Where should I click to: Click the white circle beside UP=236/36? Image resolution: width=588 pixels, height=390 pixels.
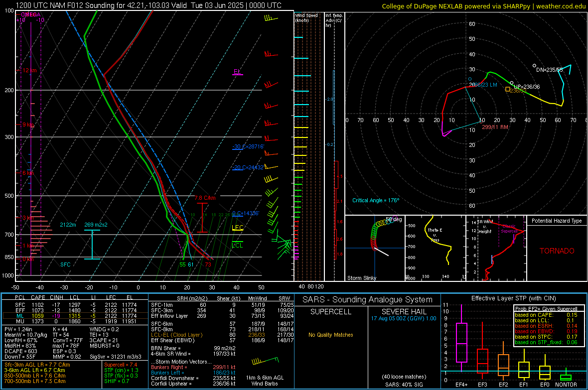tap(512, 83)
